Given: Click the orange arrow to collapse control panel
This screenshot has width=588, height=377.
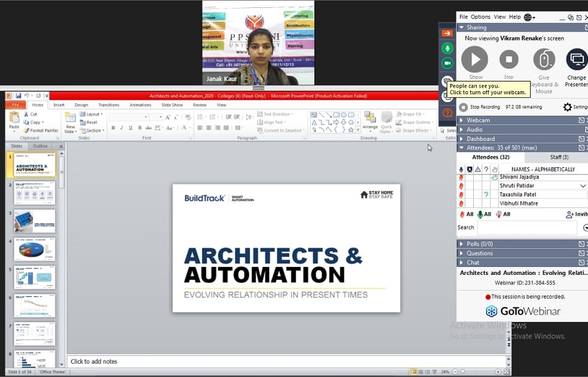Looking at the screenshot, I should [x=447, y=33].
